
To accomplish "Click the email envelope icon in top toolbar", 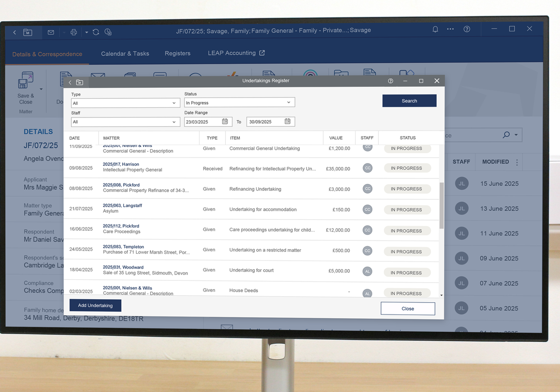I will pos(51,32).
